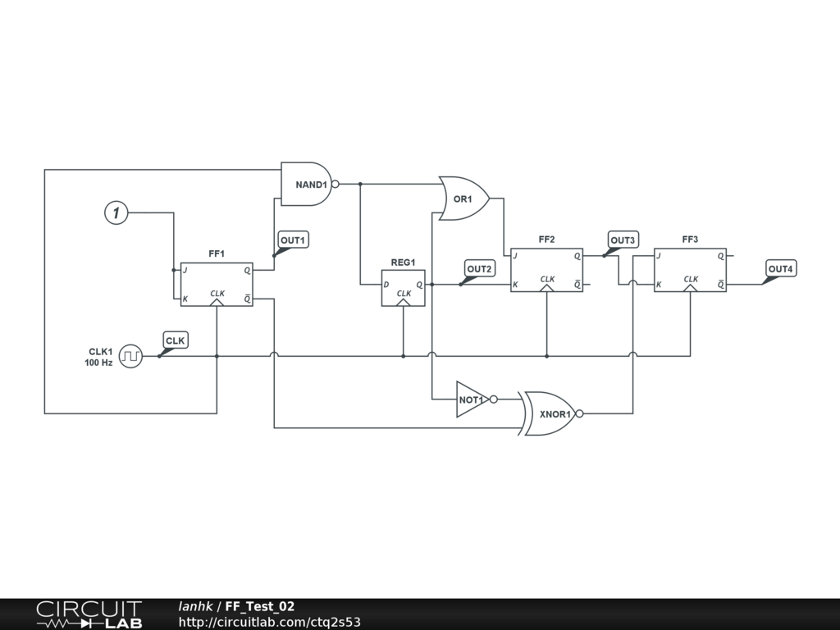Screen dimensions: 840x630
Task: Select the FF3 flip-flop block
Action: click(x=690, y=270)
